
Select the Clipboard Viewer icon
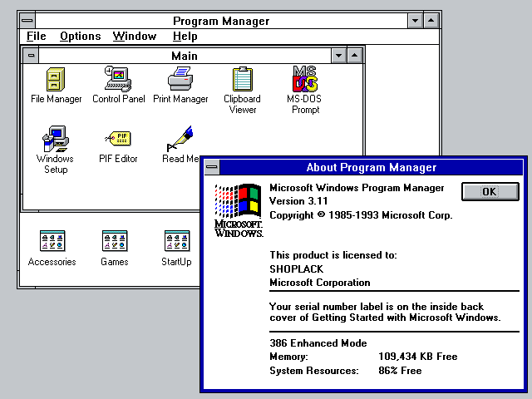243,79
